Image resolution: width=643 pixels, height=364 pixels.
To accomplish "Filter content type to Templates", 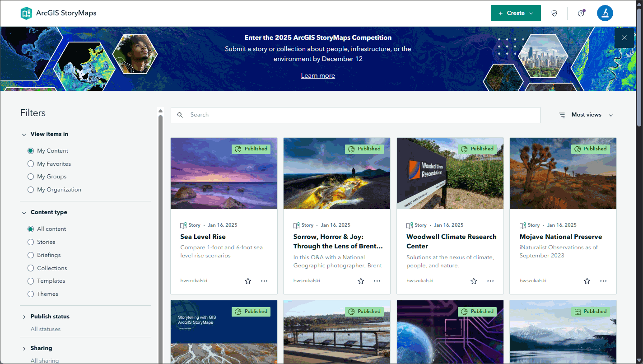I will click(x=31, y=281).
